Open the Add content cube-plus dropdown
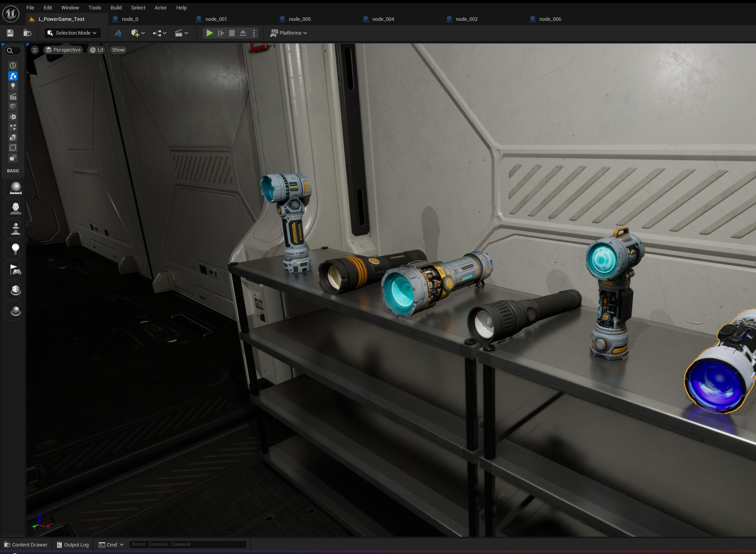Screen dimensions: 756x554 [138, 33]
